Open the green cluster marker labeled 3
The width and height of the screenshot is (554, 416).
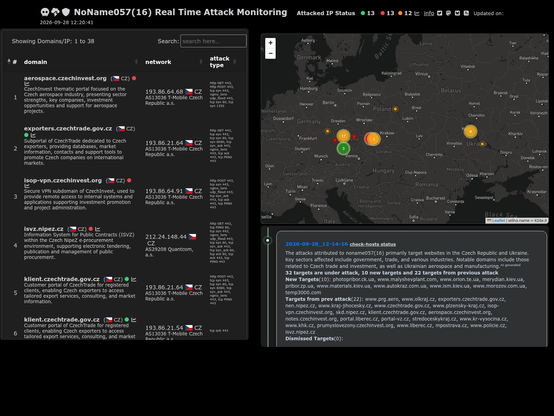(x=343, y=148)
